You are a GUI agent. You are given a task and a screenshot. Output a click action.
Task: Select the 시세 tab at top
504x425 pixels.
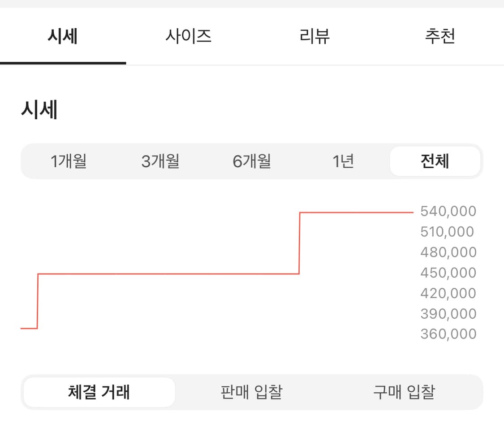point(63,36)
